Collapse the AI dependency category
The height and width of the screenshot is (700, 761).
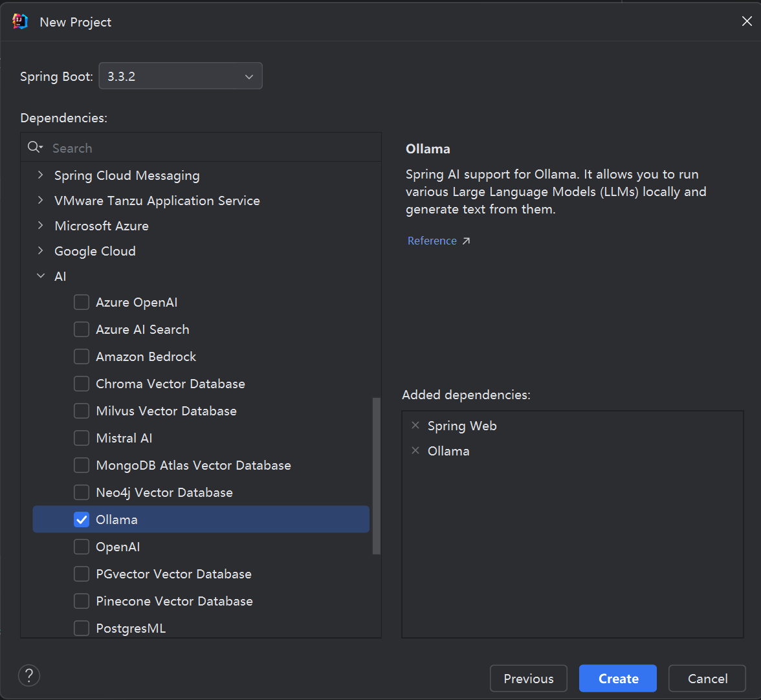41,276
